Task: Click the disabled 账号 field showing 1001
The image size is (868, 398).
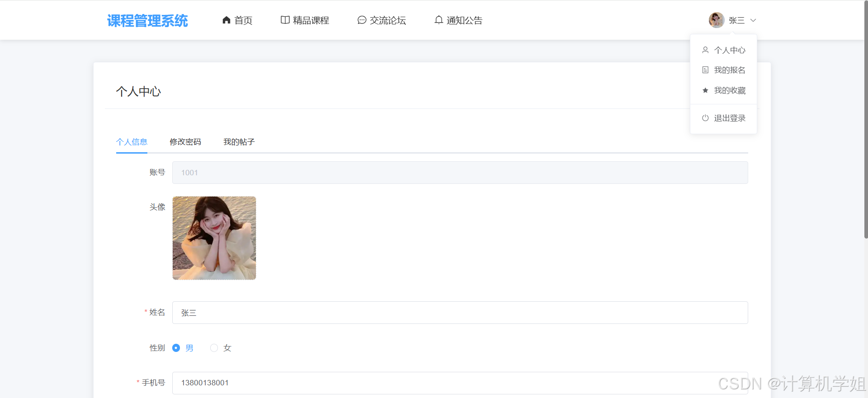Action: 460,173
